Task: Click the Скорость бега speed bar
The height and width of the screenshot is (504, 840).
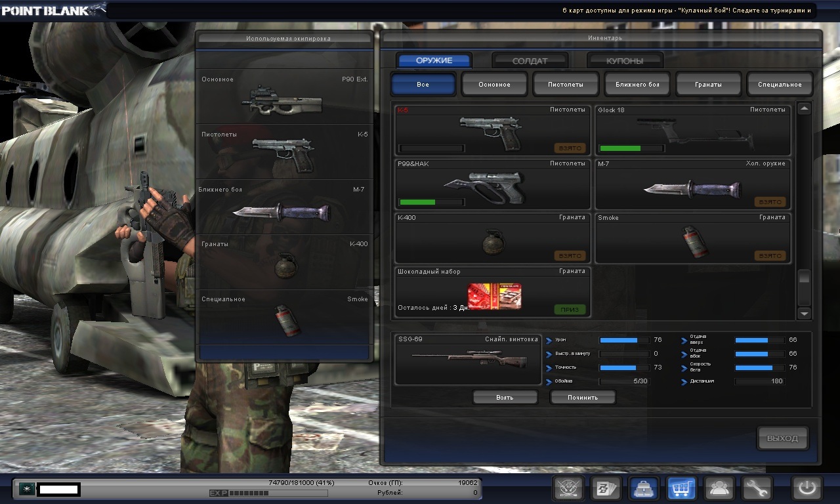Action: 759,367
